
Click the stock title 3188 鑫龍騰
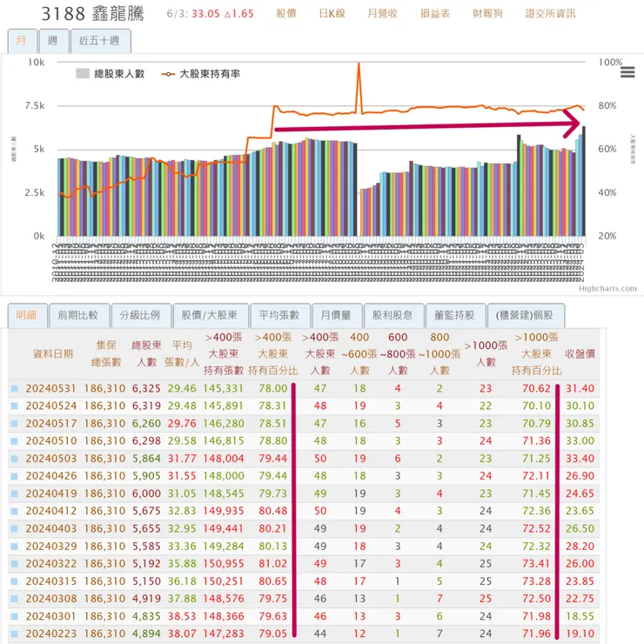point(93,14)
